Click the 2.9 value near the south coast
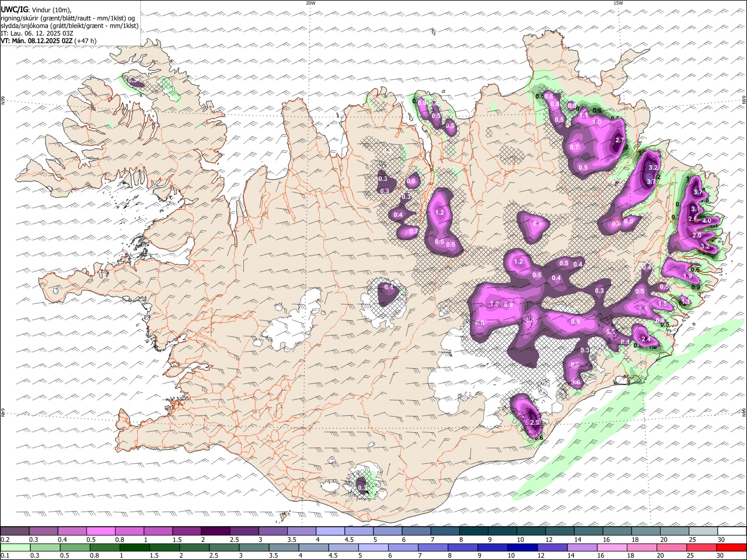Screen dimensions: 747x560 534,422
